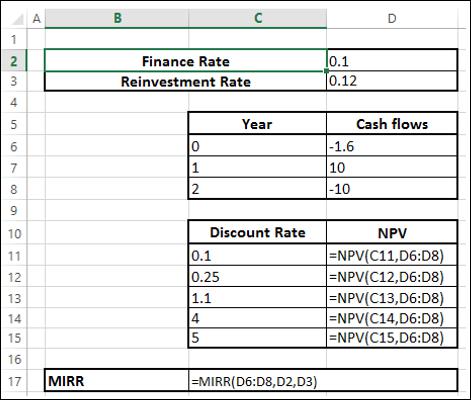The height and width of the screenshot is (400, 471).
Task: Select discount rate cell 0.25
Action: click(x=257, y=277)
